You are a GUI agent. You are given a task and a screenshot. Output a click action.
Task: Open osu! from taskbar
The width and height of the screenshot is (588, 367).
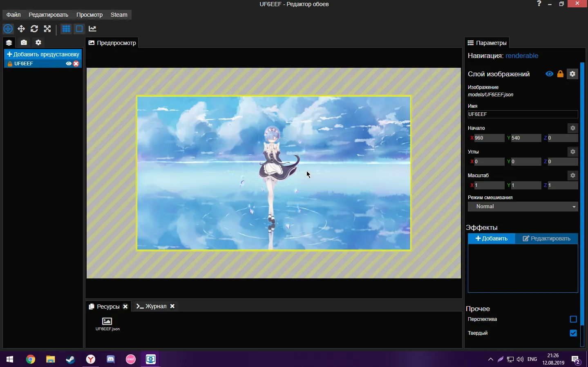[x=130, y=359]
